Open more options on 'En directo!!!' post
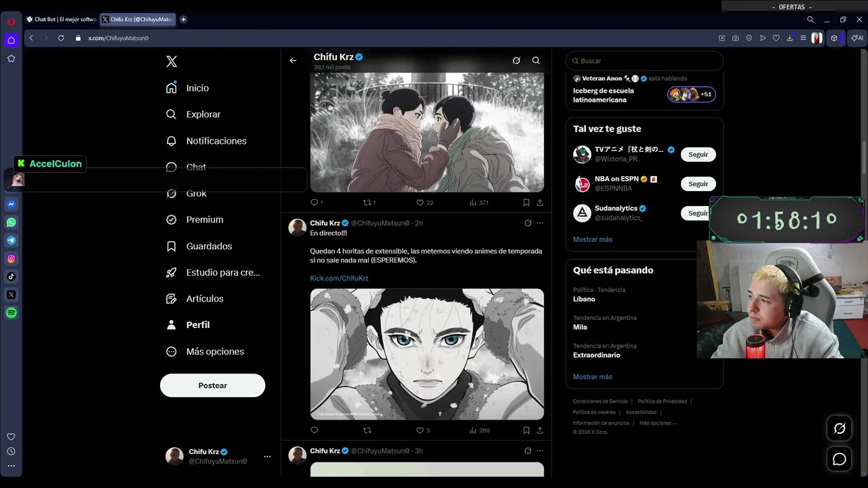This screenshot has height=488, width=868. click(x=540, y=223)
